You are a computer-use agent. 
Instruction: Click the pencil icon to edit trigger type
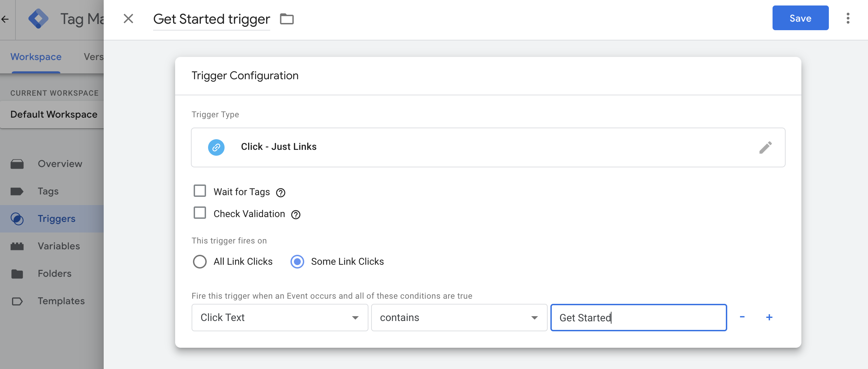765,147
